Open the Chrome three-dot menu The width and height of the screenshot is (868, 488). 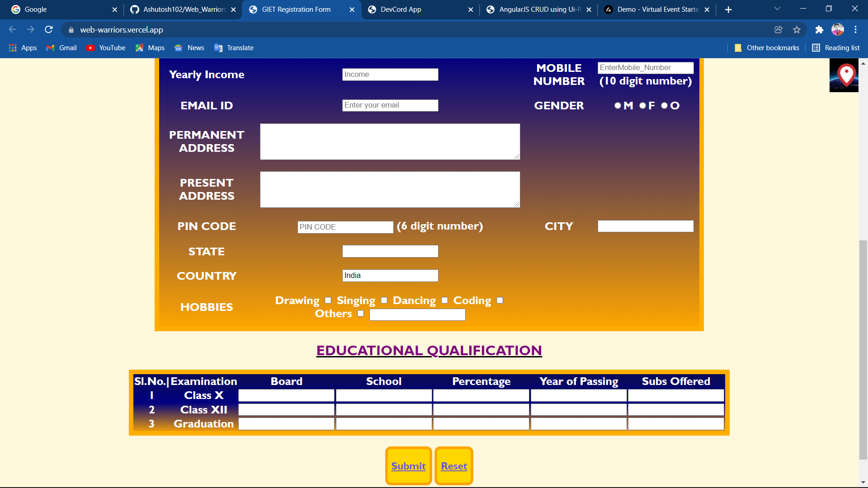855,30
